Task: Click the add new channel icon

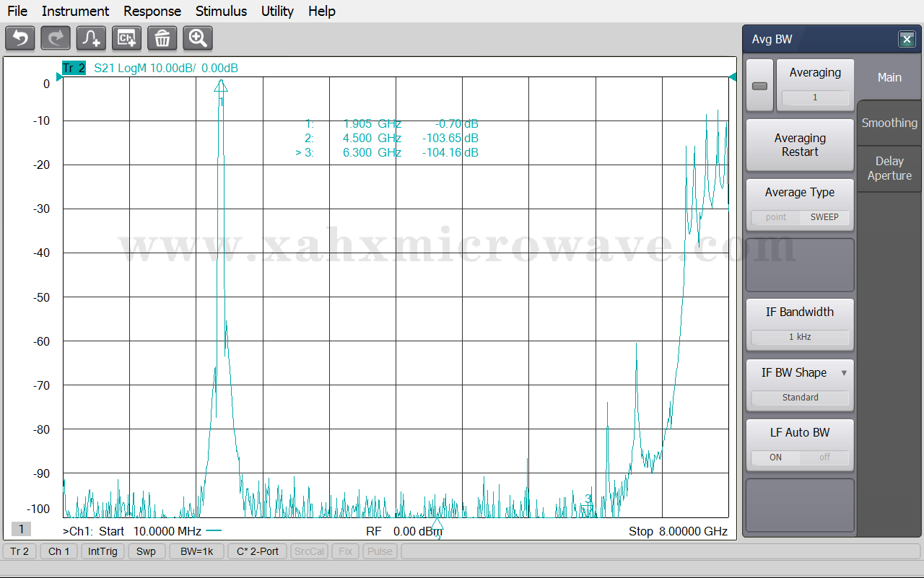Action: click(x=126, y=38)
